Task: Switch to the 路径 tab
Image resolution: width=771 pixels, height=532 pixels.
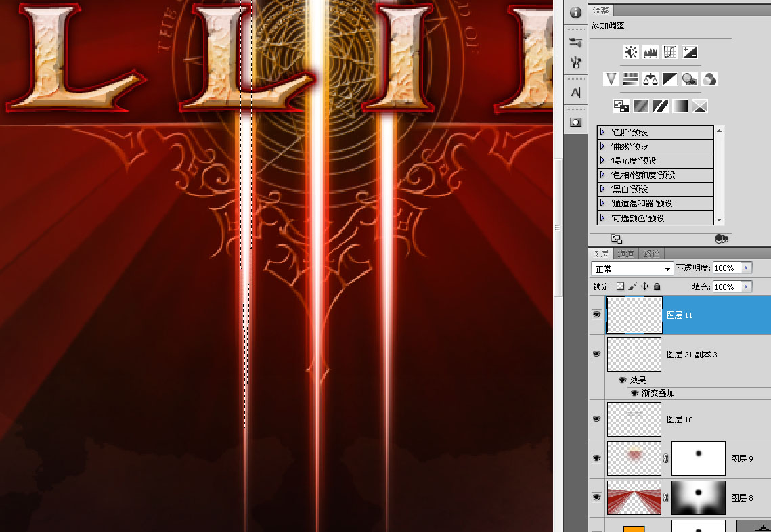Action: [x=651, y=253]
